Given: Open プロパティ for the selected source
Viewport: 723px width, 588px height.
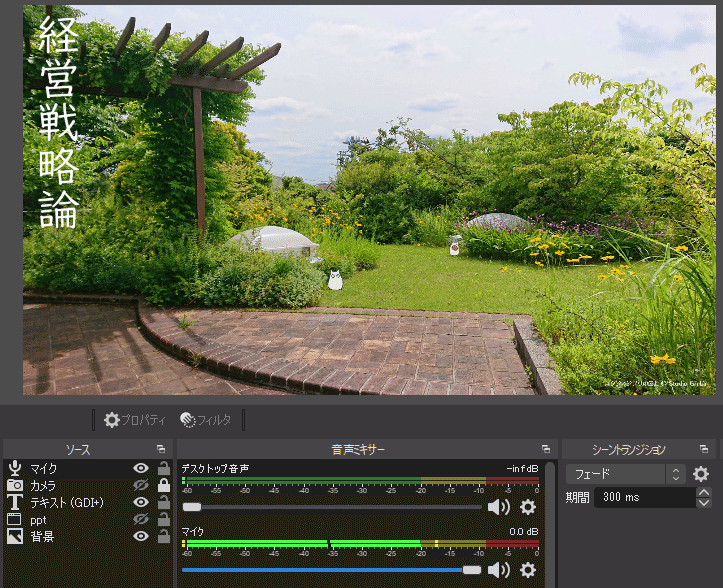Looking at the screenshot, I should click(x=134, y=420).
